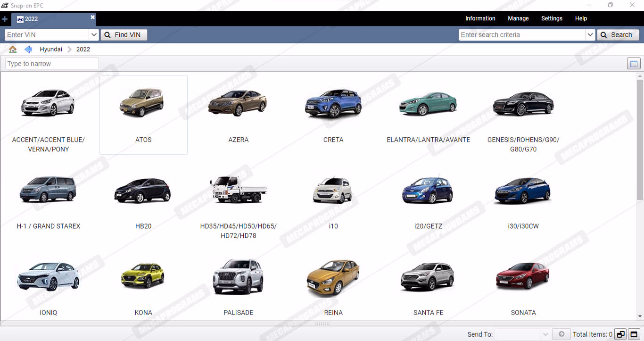Image resolution: width=644 pixels, height=341 pixels.
Task: Click the maximize panel icon in status bar
Action: 634,334
